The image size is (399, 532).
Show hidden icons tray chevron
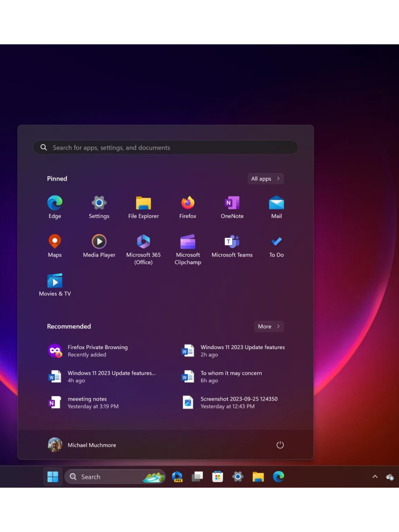point(375,477)
